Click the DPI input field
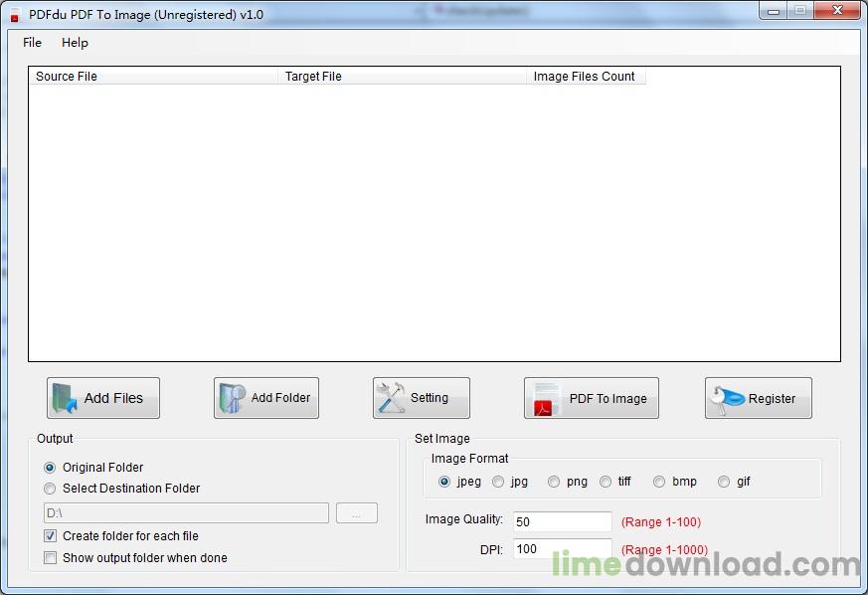This screenshot has width=868, height=595. click(x=563, y=548)
